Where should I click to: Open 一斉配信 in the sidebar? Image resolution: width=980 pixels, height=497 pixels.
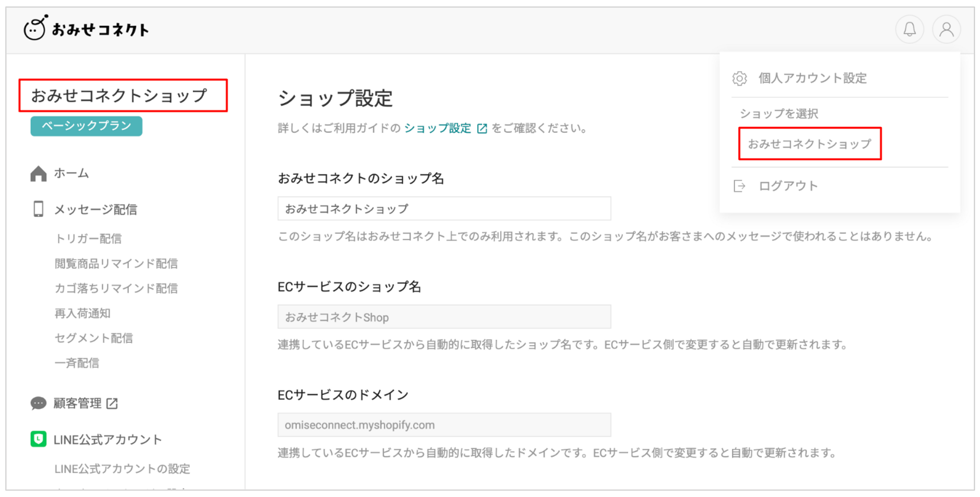click(x=77, y=363)
